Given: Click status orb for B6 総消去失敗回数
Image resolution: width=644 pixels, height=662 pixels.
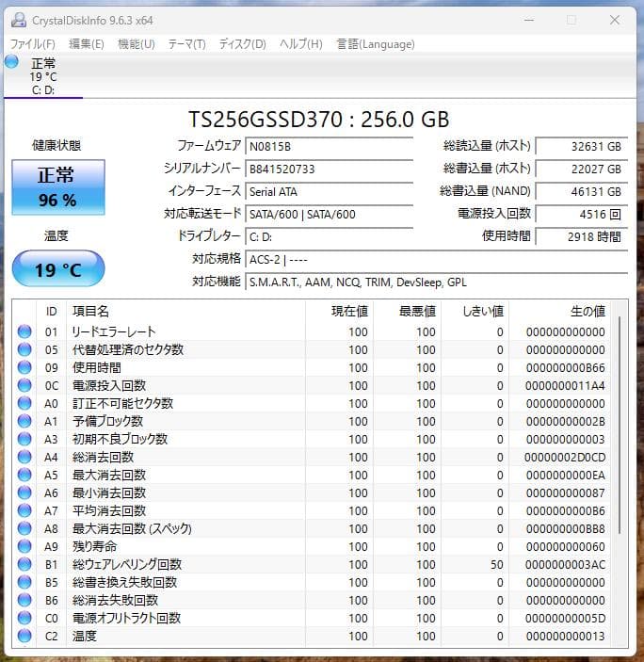Looking at the screenshot, I should pyautogui.click(x=24, y=600).
